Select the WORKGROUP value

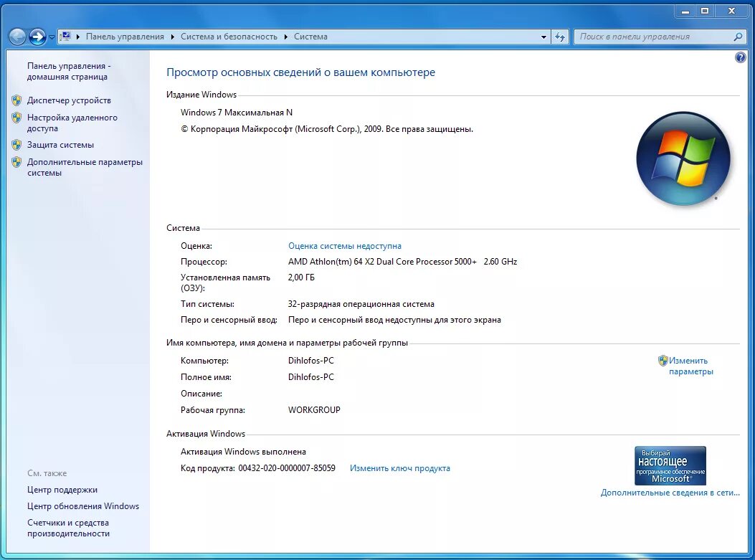314,410
